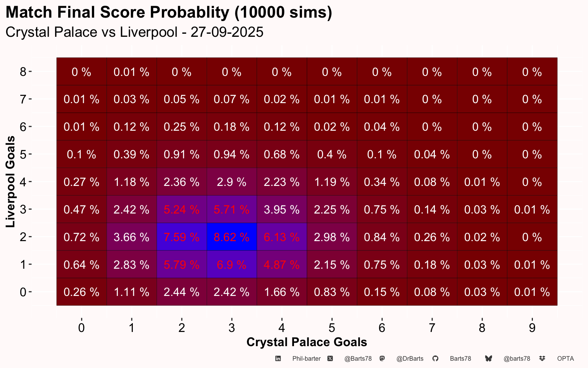Click the @DrBarts Mastodon handle
The height and width of the screenshot is (368, 588).
click(x=410, y=359)
